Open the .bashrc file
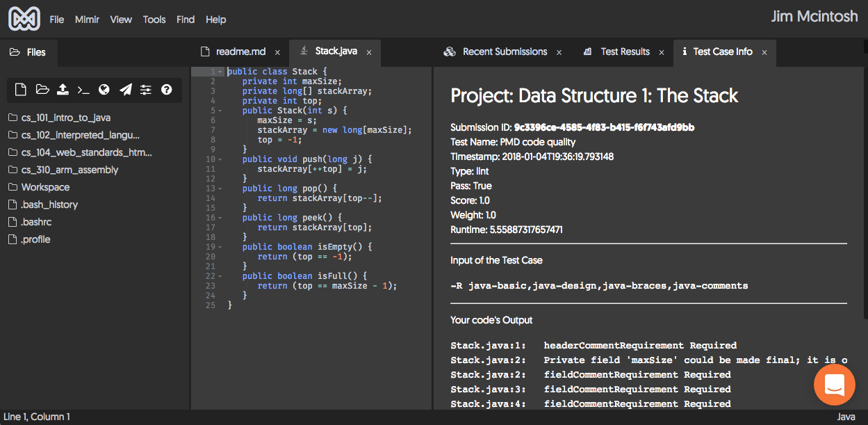This screenshot has width=868, height=425. 30,221
